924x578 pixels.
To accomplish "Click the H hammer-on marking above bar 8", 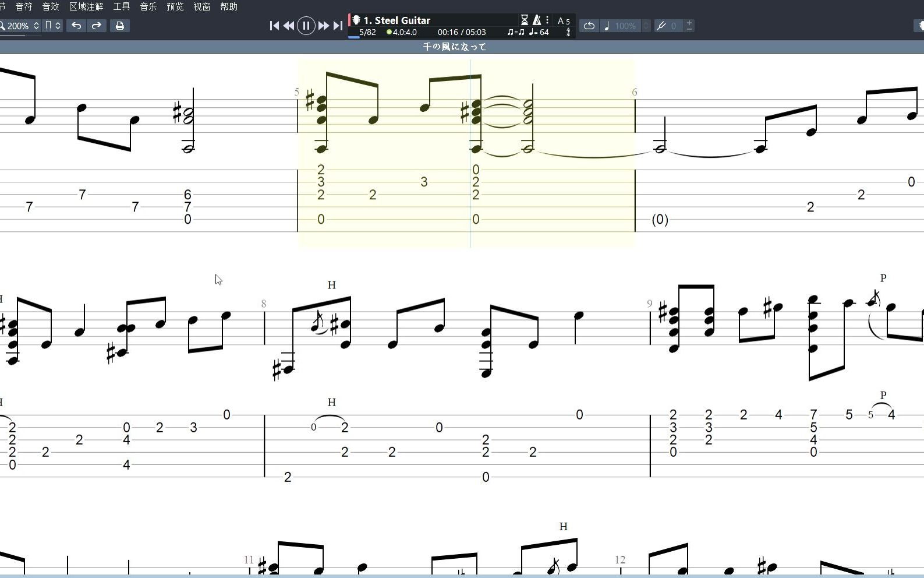I will pyautogui.click(x=331, y=285).
